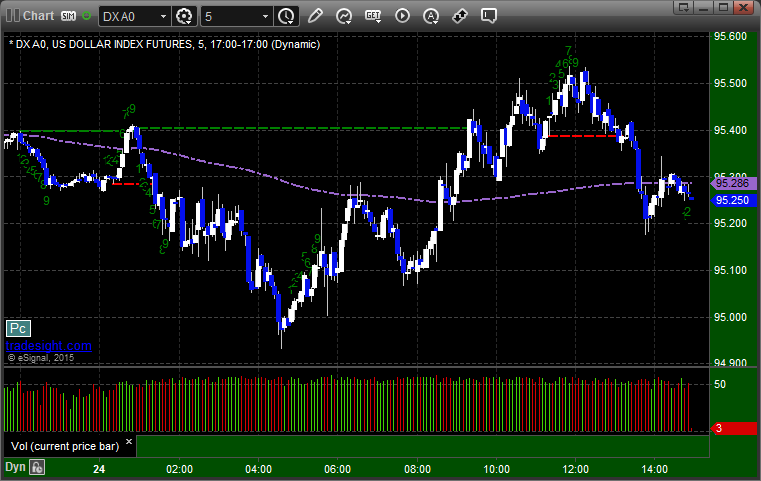The image size is (761, 481).
Task: Click the eSignal, 2015 copyright text
Action: coord(41,358)
